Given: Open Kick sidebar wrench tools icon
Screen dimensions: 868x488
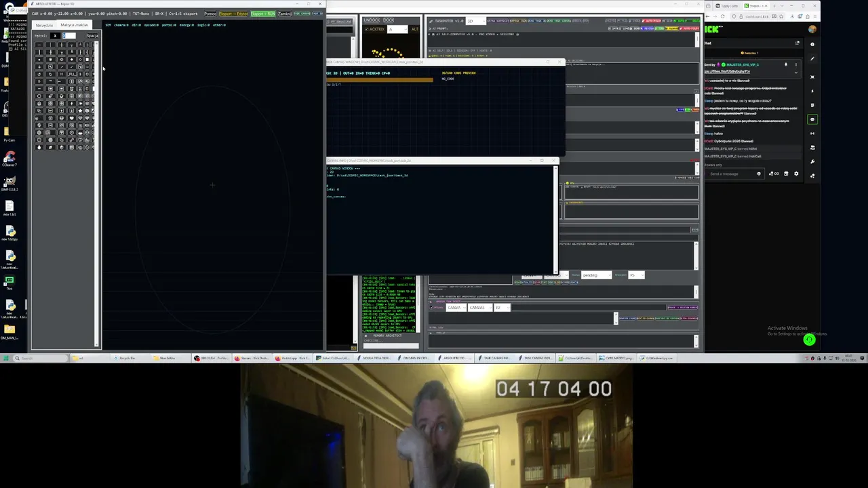Looking at the screenshot, I should click(x=812, y=161).
